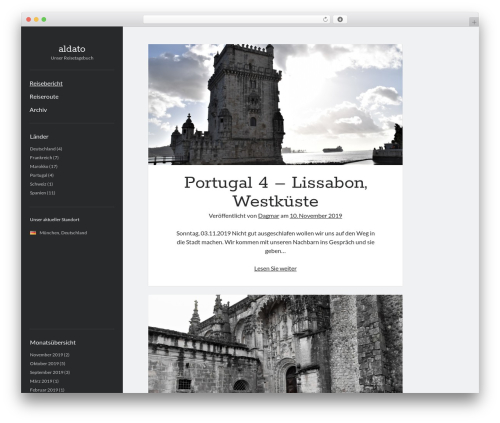Open the Oktober 2019 archive
Screen dimensions: 500x423
click(x=47, y=364)
